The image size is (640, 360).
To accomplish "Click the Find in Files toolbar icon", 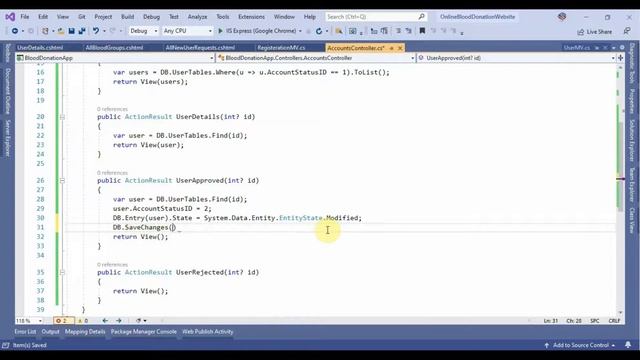I will 339,31.
